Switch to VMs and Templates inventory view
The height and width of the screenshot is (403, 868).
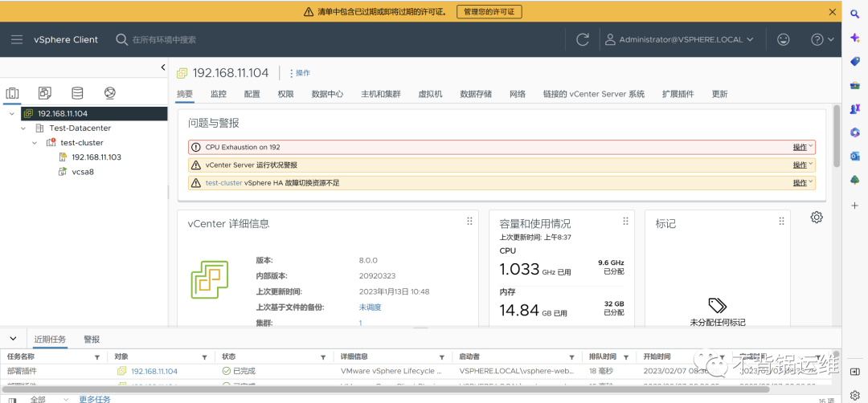point(45,93)
